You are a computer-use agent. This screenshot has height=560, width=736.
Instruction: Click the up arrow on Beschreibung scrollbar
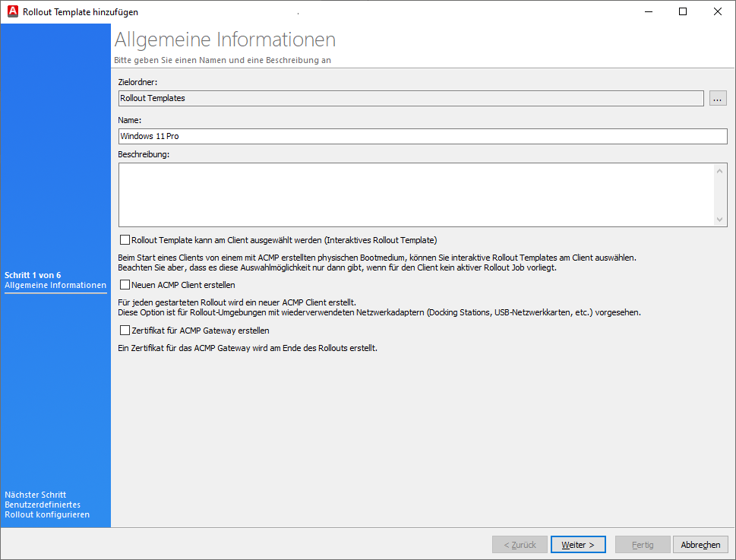pyautogui.click(x=719, y=170)
